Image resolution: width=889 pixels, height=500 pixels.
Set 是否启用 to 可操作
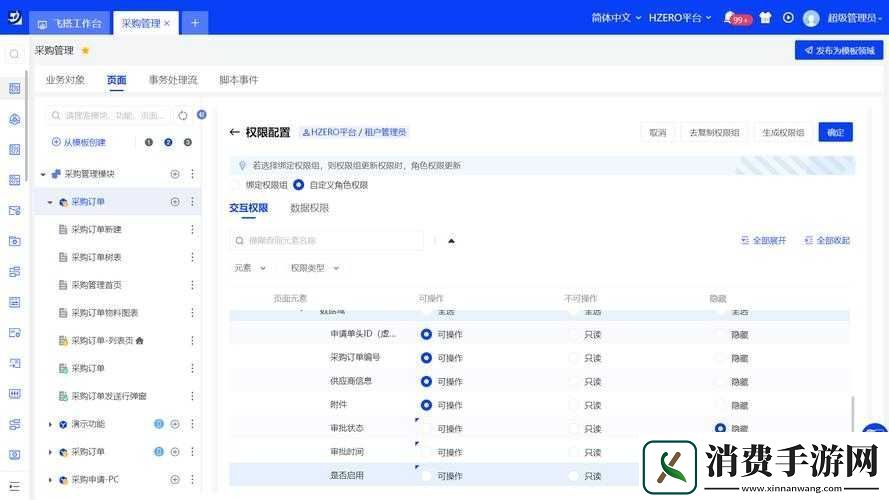point(426,476)
